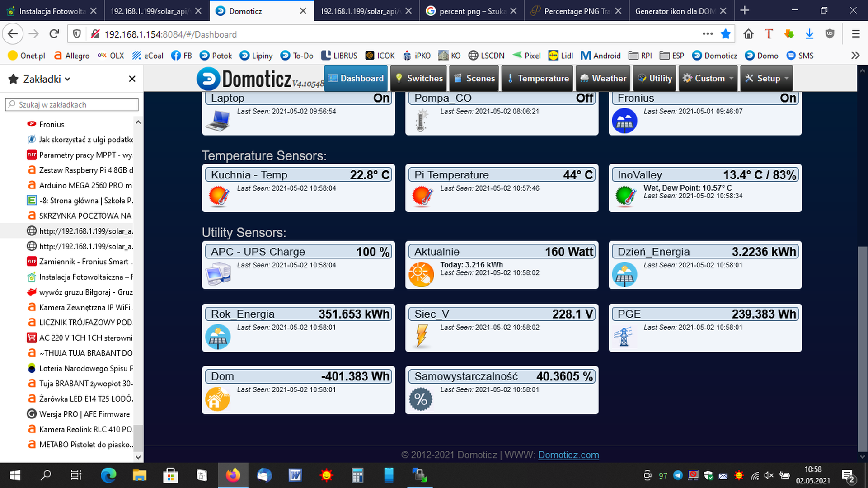Open the Downloads toolbar icon
The image size is (868, 488).
tap(809, 34)
